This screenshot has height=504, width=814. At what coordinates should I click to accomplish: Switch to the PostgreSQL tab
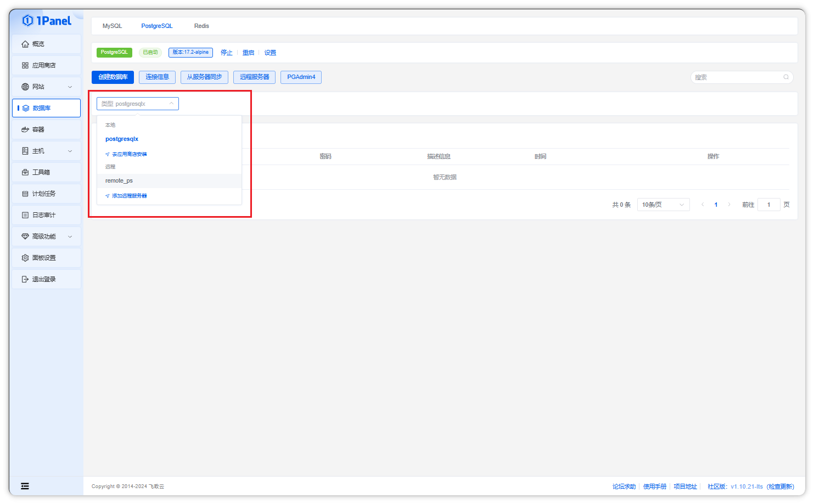point(157,26)
